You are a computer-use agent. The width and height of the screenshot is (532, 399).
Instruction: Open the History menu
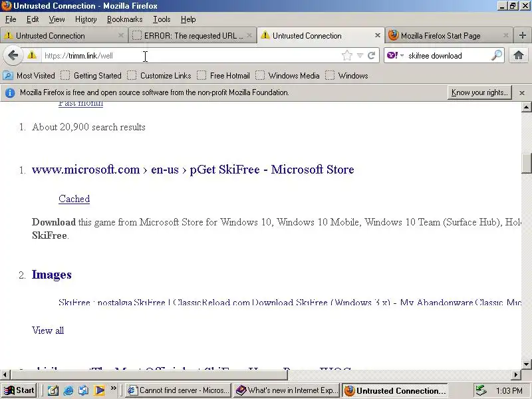(86, 19)
